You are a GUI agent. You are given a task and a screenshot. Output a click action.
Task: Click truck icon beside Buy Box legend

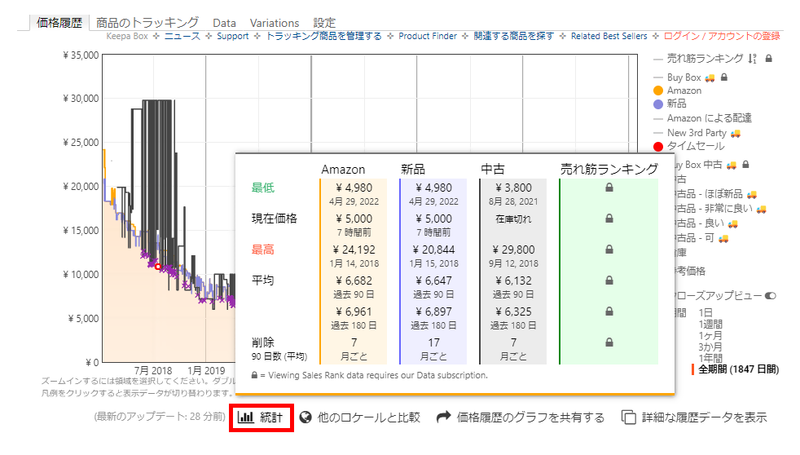tap(710, 78)
